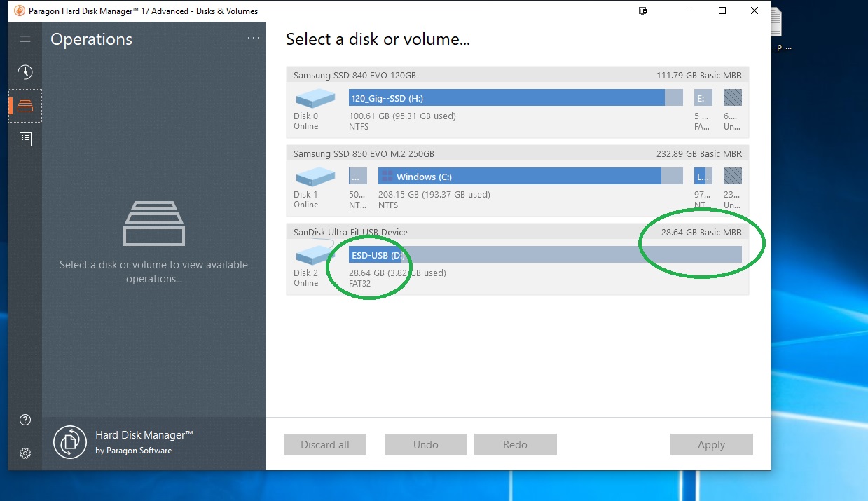868x501 pixels.
Task: Click the Apply button
Action: (x=712, y=444)
